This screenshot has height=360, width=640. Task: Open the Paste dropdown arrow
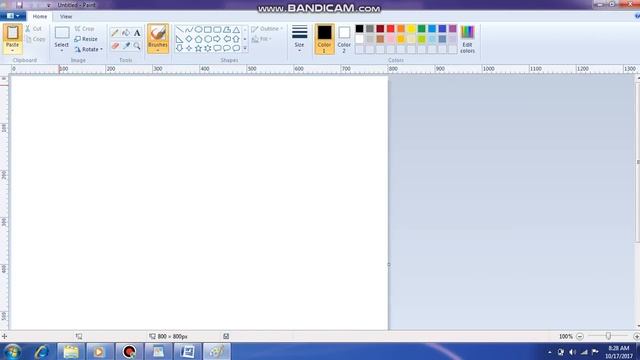(x=12, y=51)
